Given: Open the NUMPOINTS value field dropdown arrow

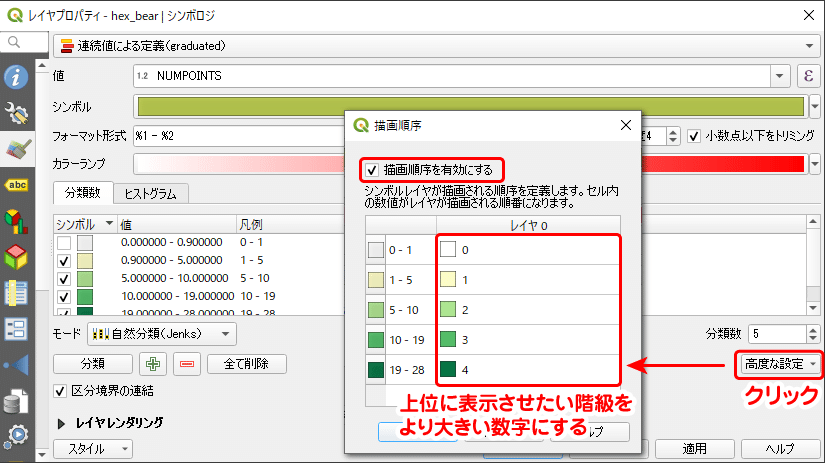Looking at the screenshot, I should click(x=780, y=76).
